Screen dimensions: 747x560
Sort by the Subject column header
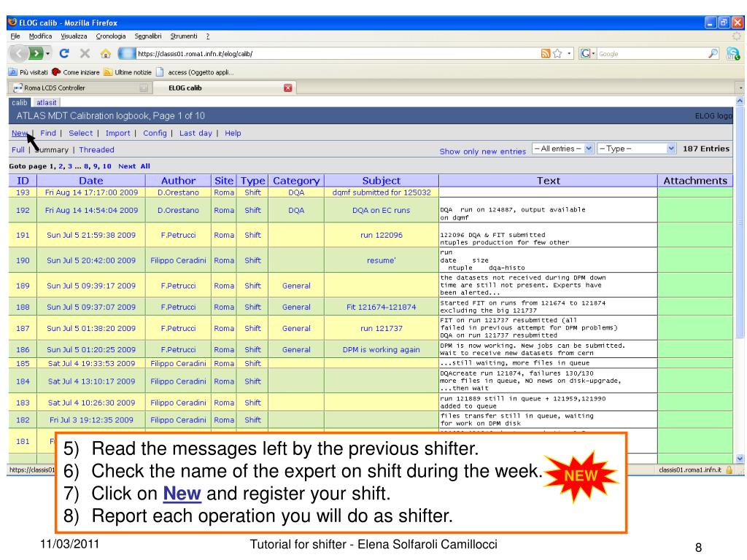coord(381,181)
